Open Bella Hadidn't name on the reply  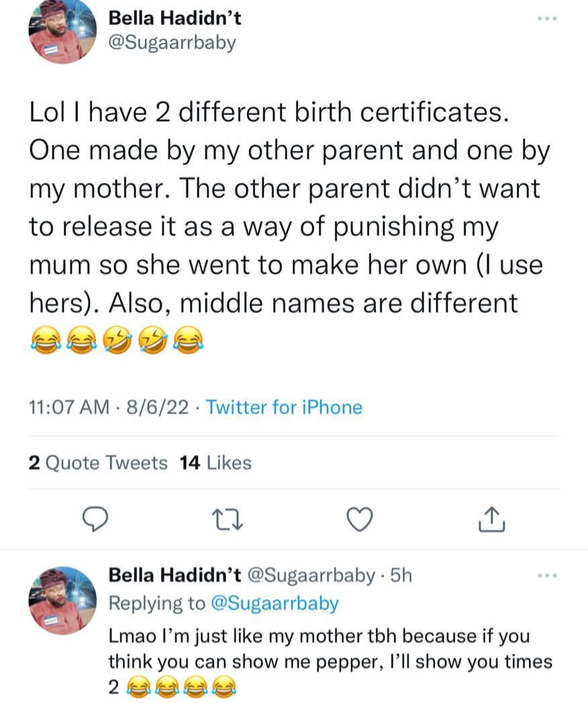[x=175, y=575]
